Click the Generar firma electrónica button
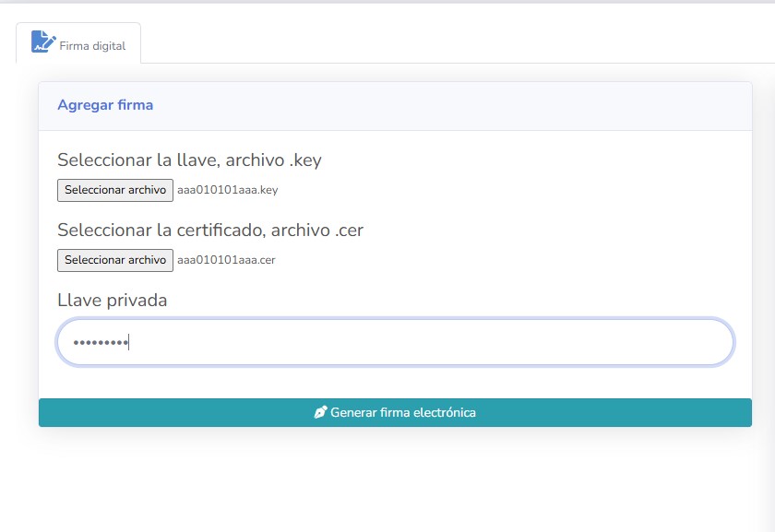775x532 pixels. point(395,413)
